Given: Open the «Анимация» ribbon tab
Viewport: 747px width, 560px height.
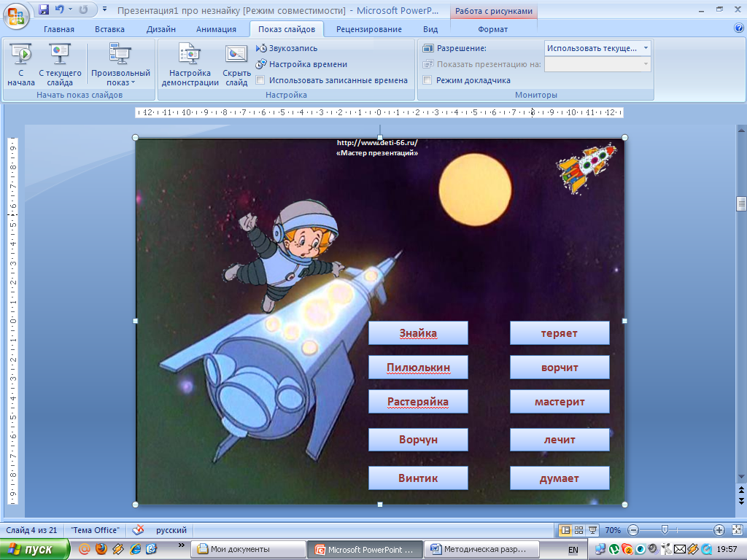Looking at the screenshot, I should click(216, 29).
